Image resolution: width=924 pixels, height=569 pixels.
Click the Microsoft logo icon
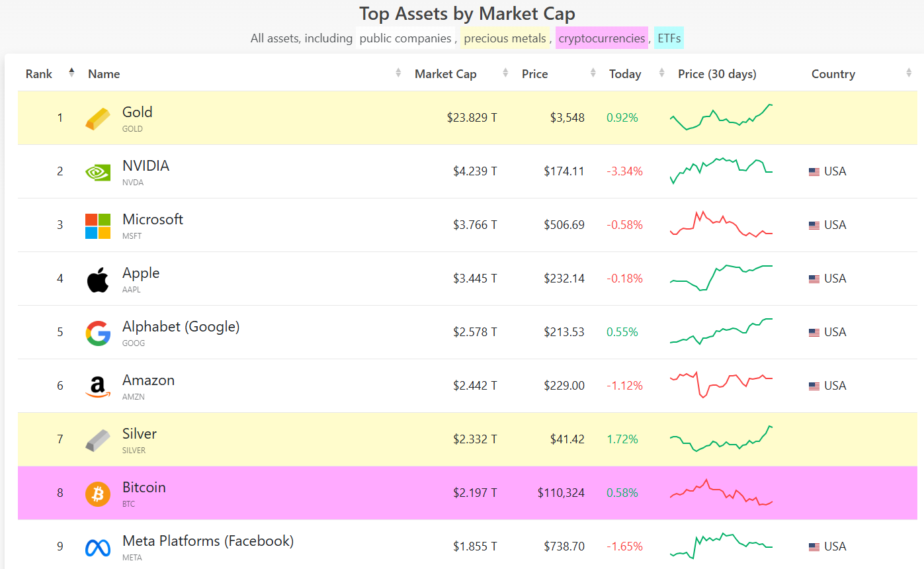(98, 226)
